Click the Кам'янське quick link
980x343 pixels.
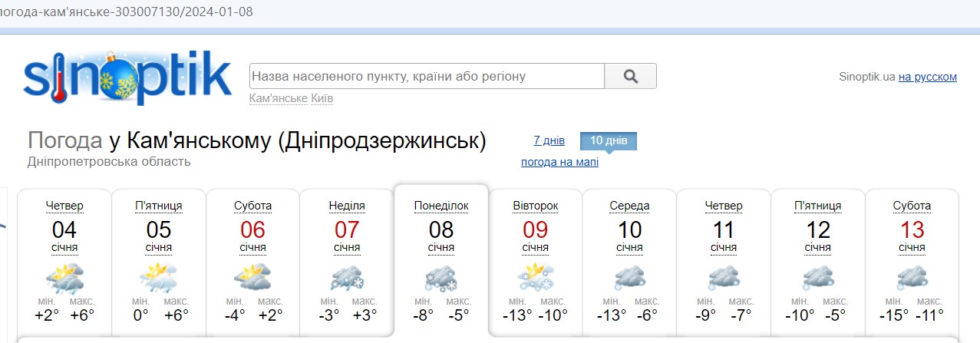(x=279, y=98)
